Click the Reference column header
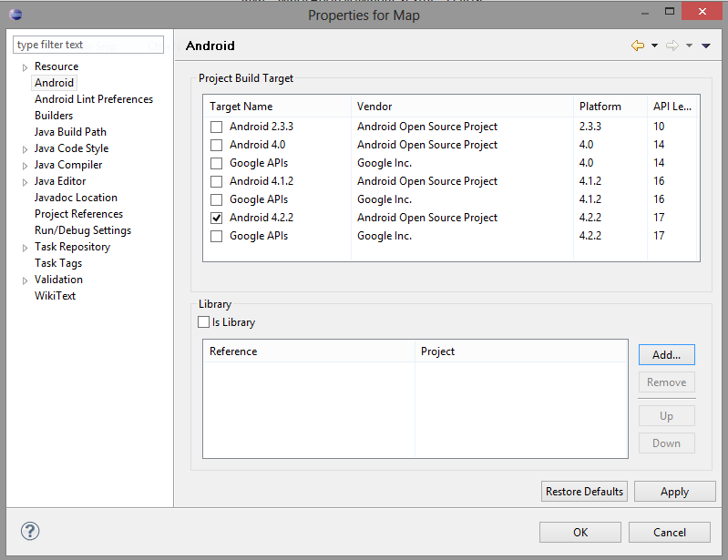The height and width of the screenshot is (560, 728). tap(309, 351)
